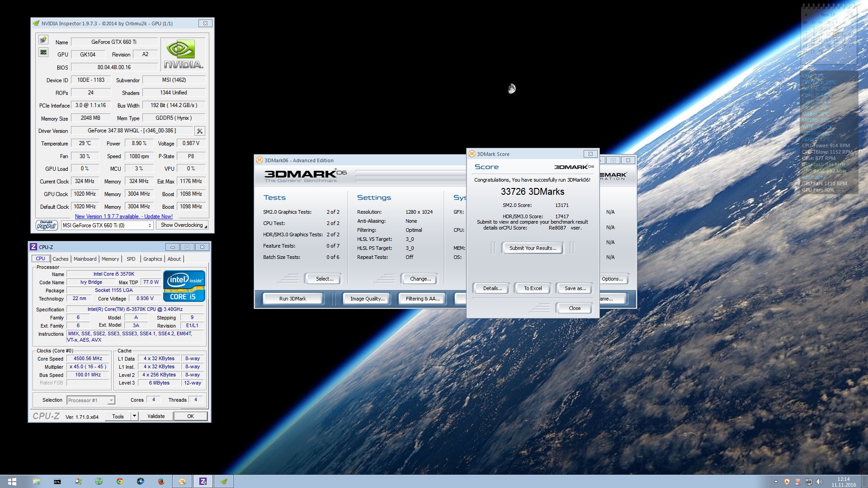The height and width of the screenshot is (488, 868).
Task: Click New Version 1.9.7.7 update link
Action: (x=123, y=216)
